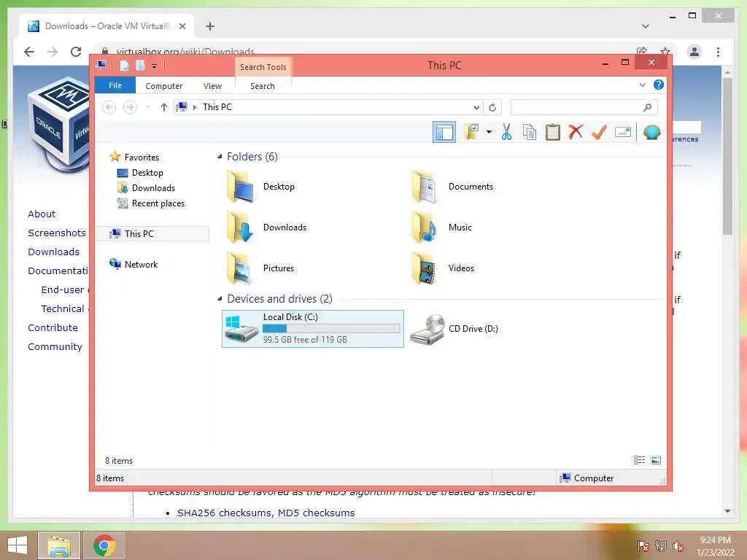Click the orange checkmark Properties icon
Viewport: 747px width, 560px height.
click(599, 132)
